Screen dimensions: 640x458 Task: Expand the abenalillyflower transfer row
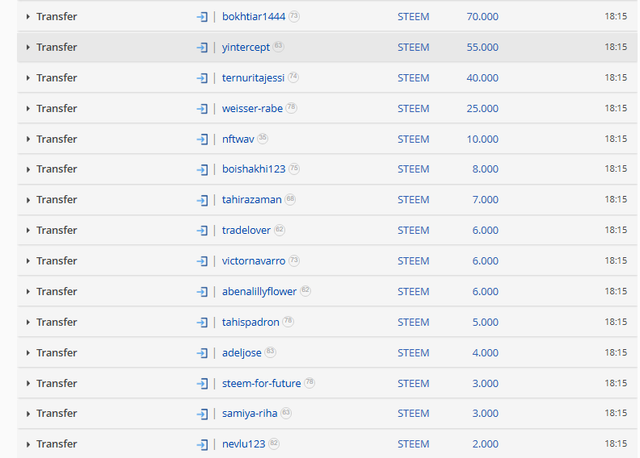[28, 292]
